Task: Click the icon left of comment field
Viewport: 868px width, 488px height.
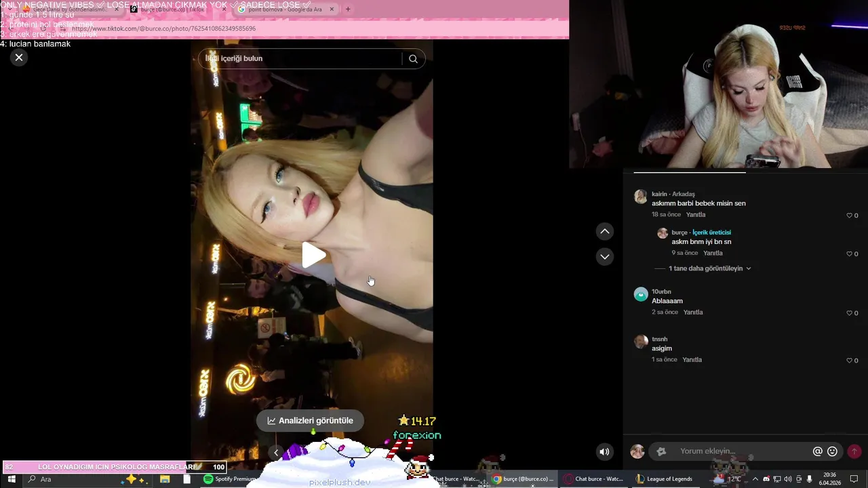Action: tap(662, 451)
